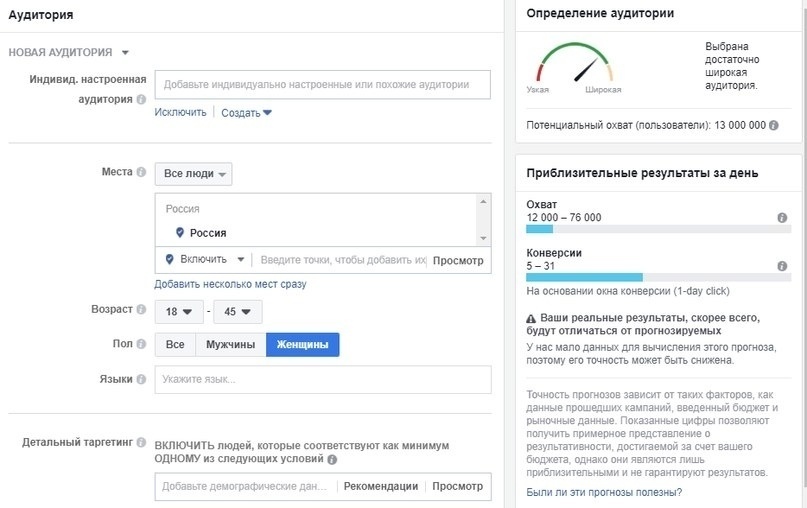
Task: Click info icon next to Детальный таргетинг
Action: click(141, 442)
